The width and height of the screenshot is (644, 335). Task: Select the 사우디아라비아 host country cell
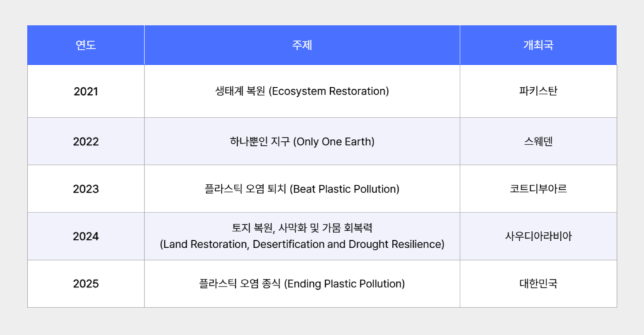click(538, 236)
